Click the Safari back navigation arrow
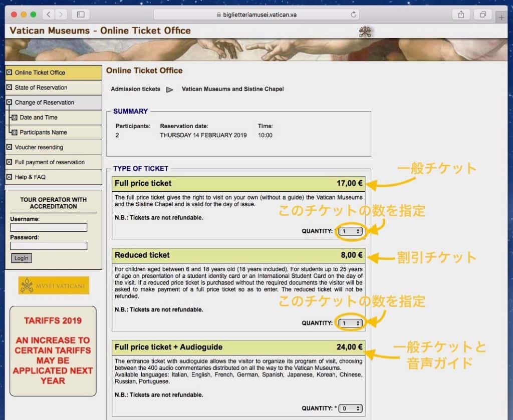Screen dimensions: 513x420 coord(49,15)
